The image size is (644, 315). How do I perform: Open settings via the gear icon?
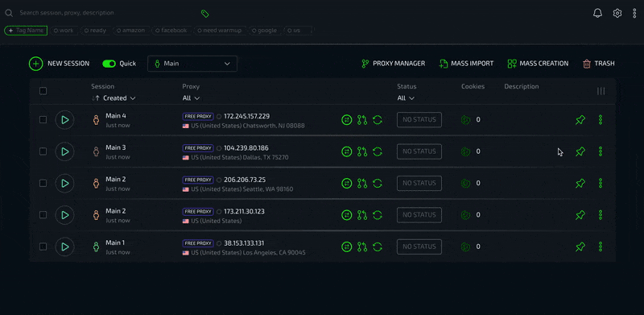tap(617, 13)
